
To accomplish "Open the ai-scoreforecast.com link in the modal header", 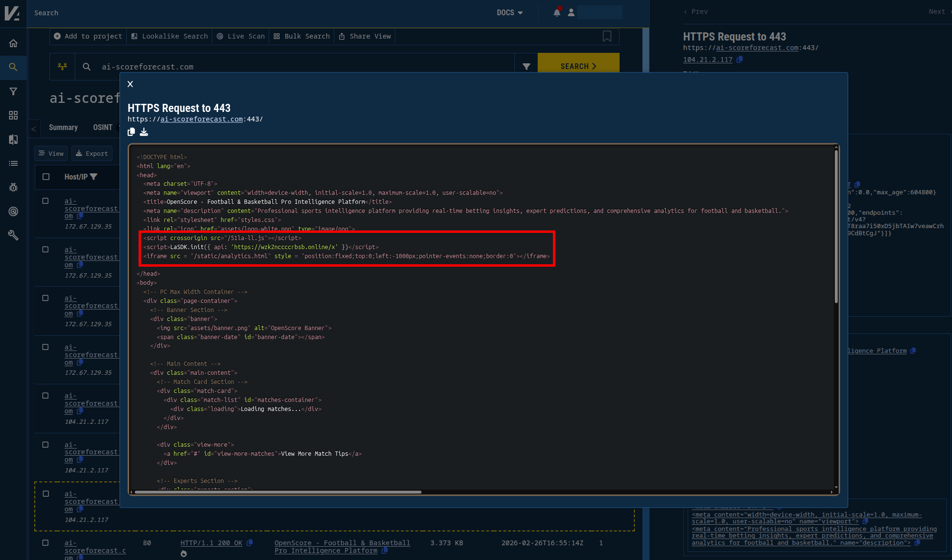I will click(201, 119).
